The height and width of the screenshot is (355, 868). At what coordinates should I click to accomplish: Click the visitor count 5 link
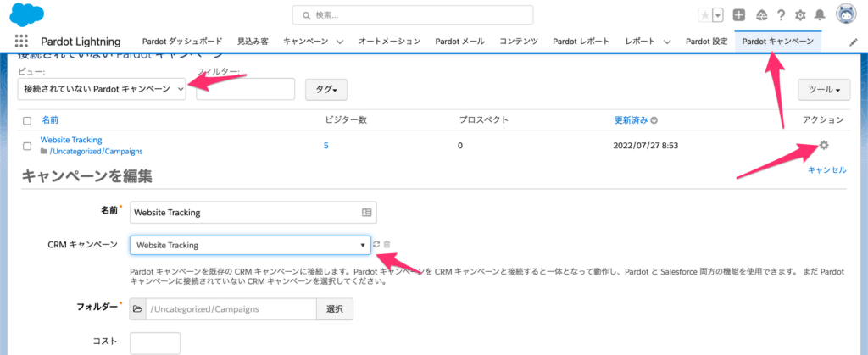point(326,146)
